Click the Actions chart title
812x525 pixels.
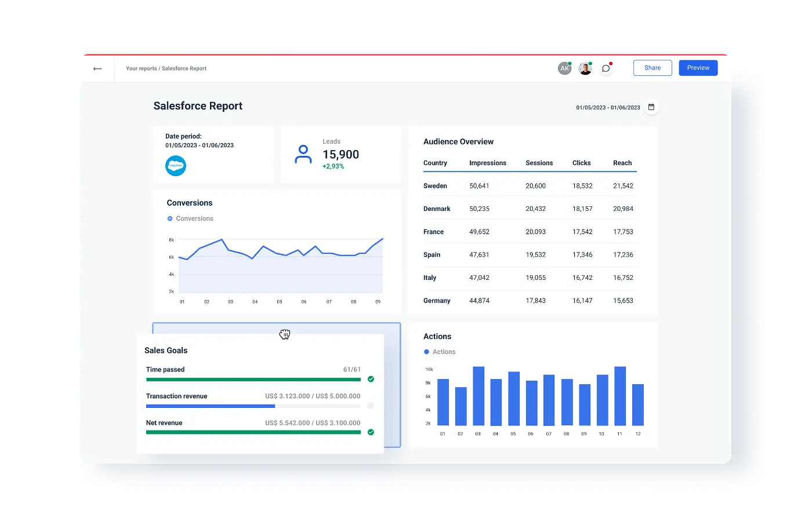(x=437, y=336)
